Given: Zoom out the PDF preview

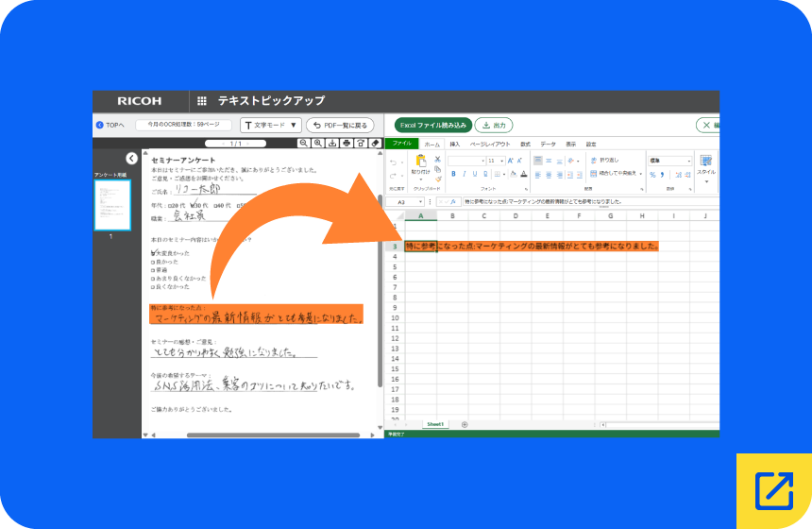Looking at the screenshot, I should coord(304,143).
